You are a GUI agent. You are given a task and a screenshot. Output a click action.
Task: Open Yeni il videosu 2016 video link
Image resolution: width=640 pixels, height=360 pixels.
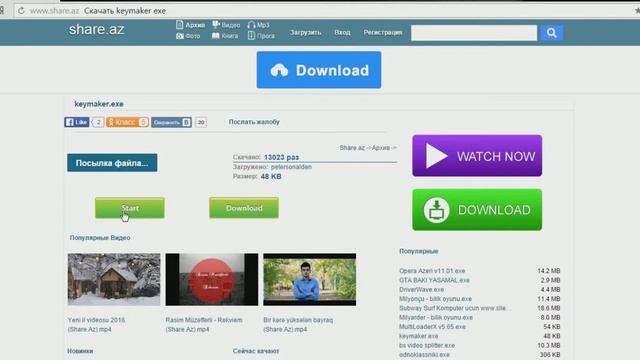click(x=96, y=324)
